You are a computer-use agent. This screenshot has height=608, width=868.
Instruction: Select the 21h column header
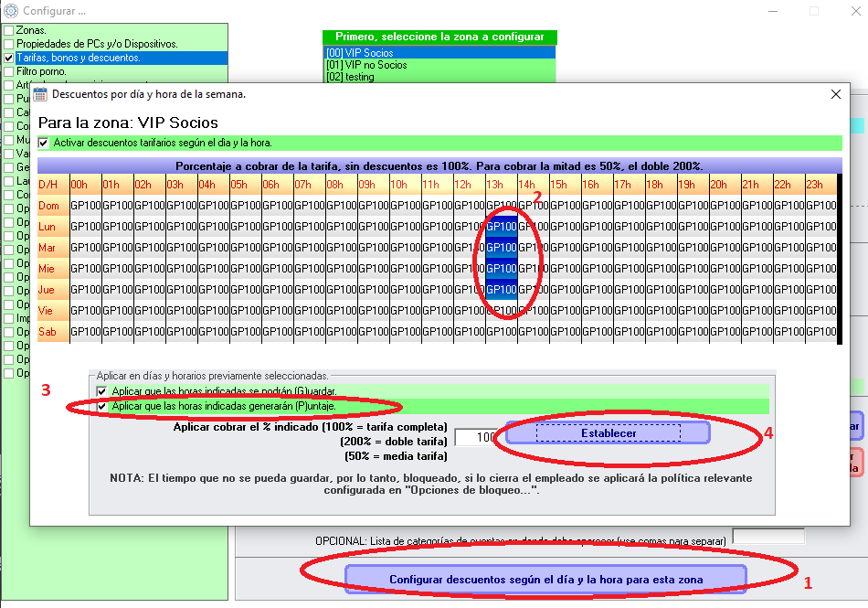click(x=757, y=185)
